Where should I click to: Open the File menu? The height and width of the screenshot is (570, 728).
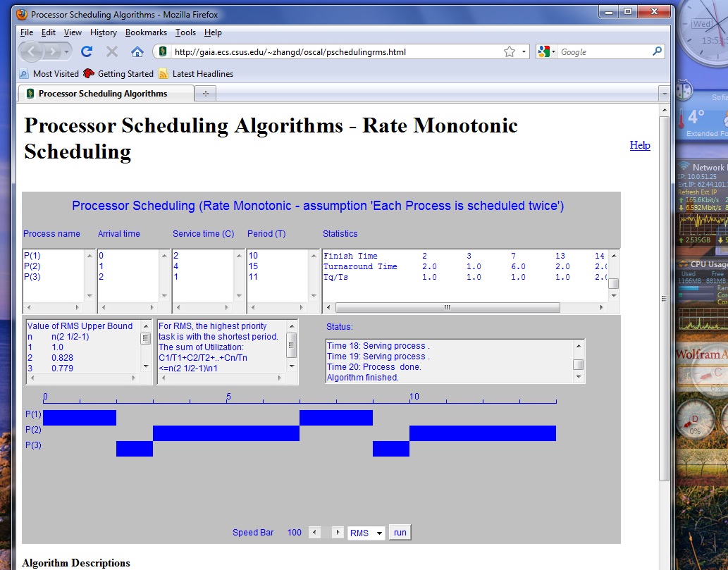(27, 32)
